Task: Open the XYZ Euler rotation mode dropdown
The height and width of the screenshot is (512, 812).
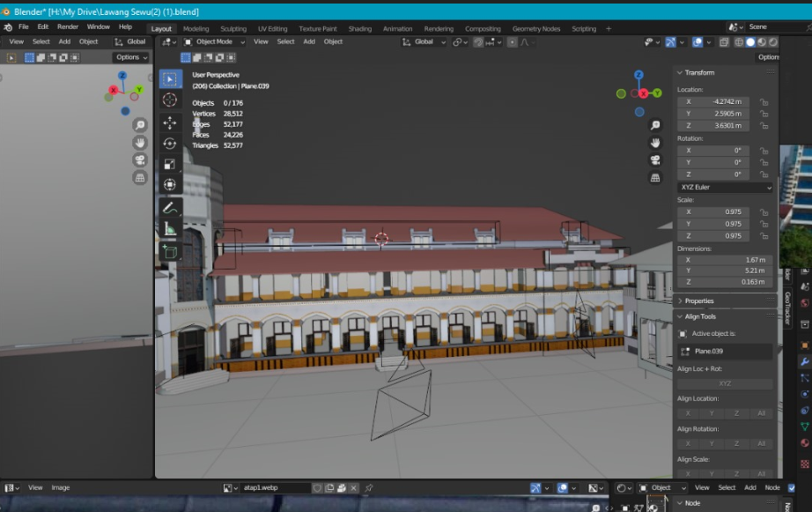Action: (725, 188)
